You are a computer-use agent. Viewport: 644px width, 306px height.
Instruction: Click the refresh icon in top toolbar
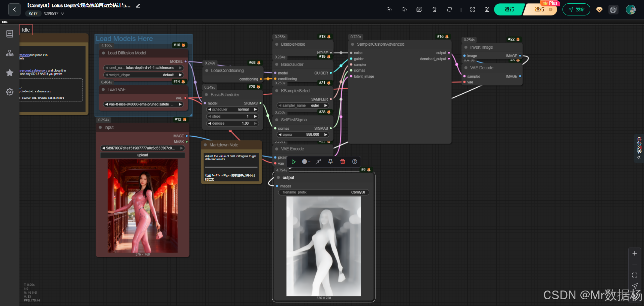pyautogui.click(x=449, y=9)
